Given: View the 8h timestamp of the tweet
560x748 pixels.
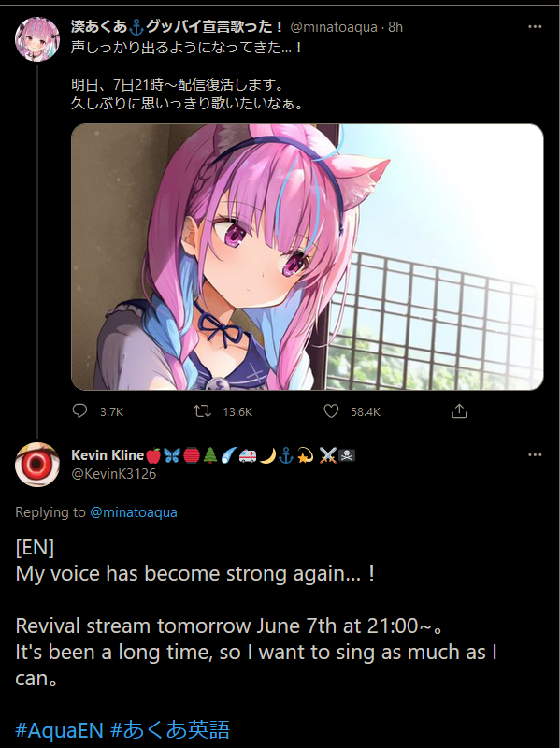Looking at the screenshot, I should point(395,27).
